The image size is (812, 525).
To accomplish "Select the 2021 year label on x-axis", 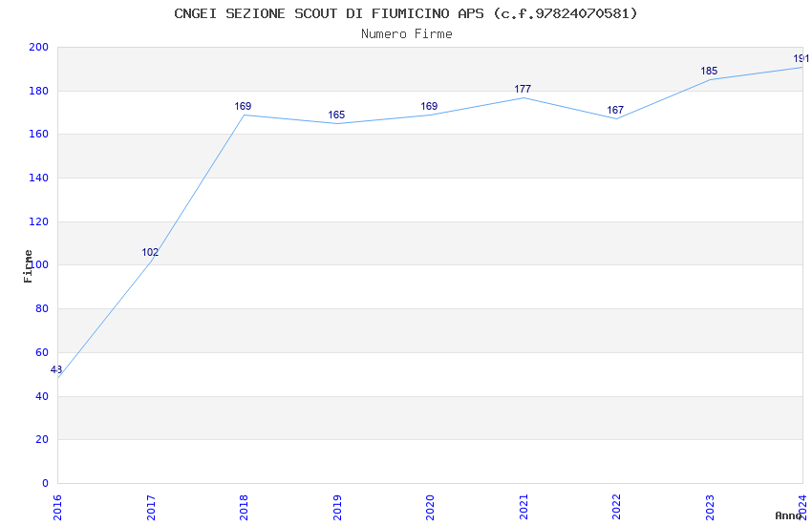I will click(524, 506).
